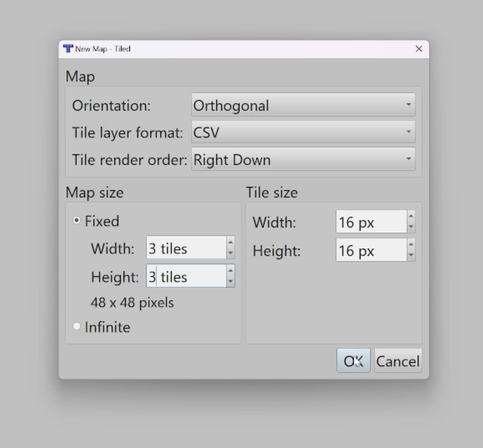The width and height of the screenshot is (483, 448).
Task: Confirm map creation with OK
Action: coord(353,360)
